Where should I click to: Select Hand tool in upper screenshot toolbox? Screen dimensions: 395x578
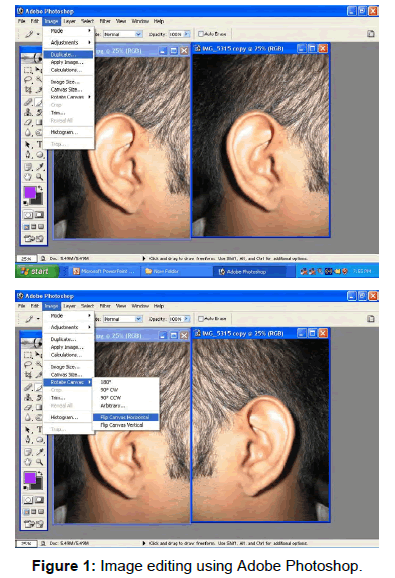[28, 177]
